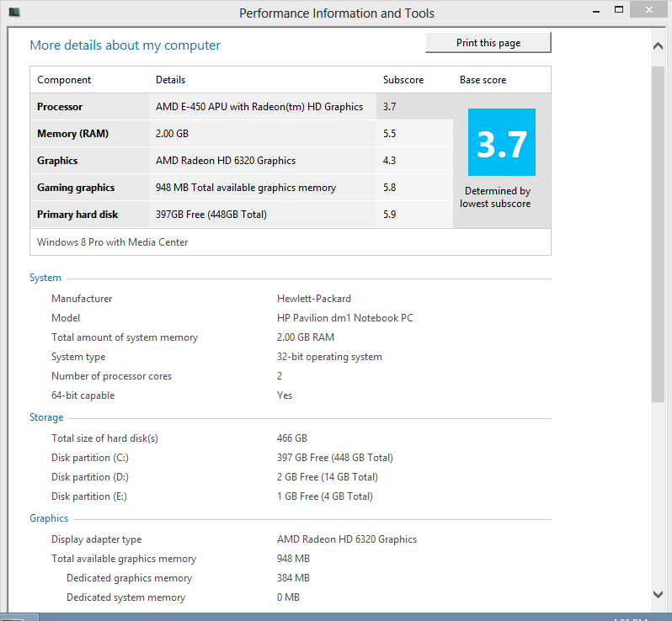672x621 pixels.
Task: Click the 466 GB total disk size value
Action: click(x=292, y=438)
